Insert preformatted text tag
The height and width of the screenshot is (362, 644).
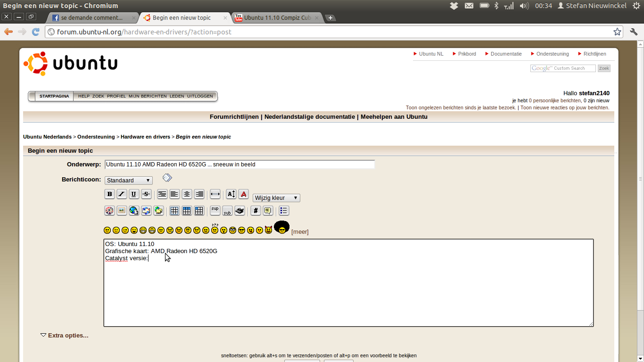tap(162, 194)
